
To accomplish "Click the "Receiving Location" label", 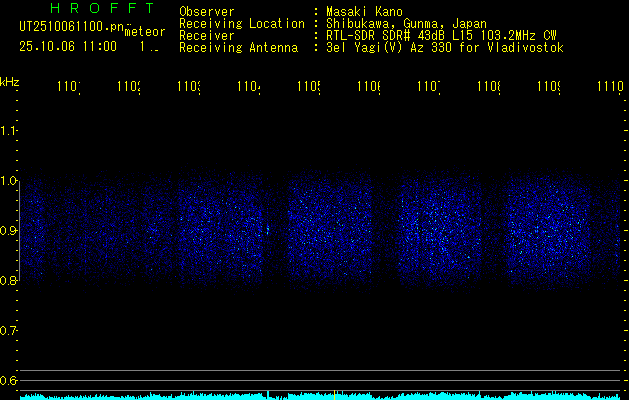I will click(242, 24).
